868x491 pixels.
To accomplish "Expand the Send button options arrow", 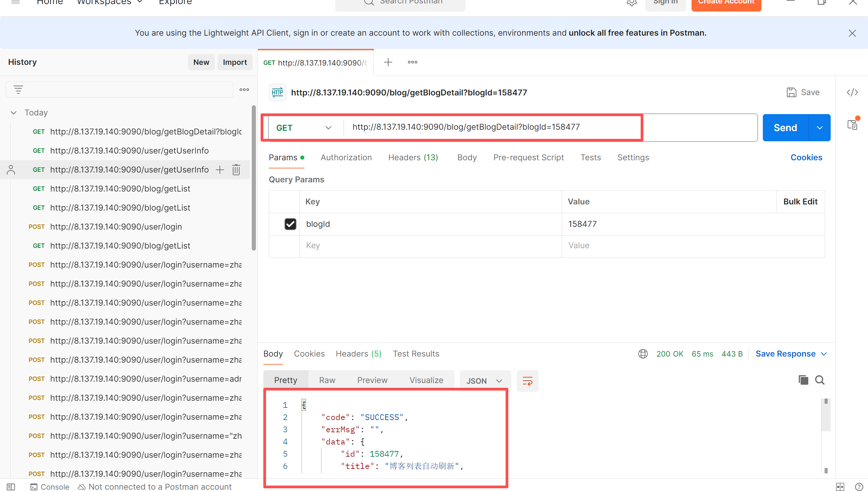I will (x=819, y=128).
